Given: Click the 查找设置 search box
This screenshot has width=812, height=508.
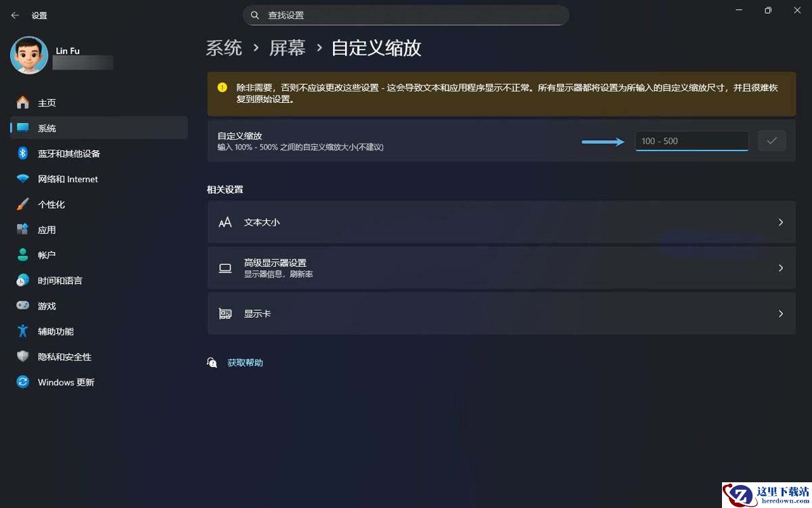Looking at the screenshot, I should (406, 15).
